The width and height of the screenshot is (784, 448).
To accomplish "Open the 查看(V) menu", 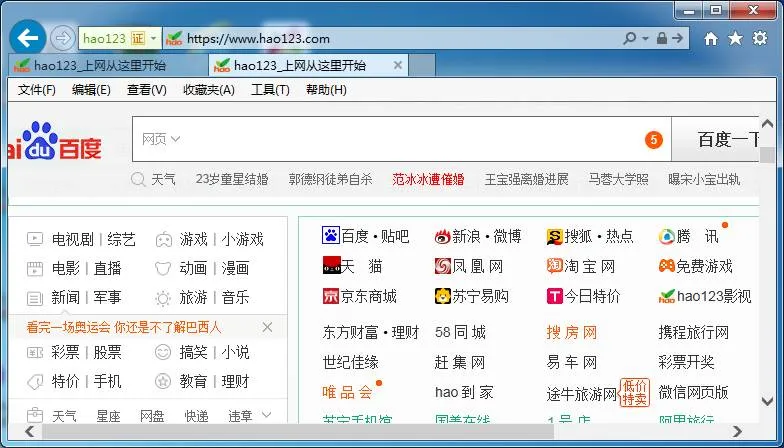I will point(146,90).
